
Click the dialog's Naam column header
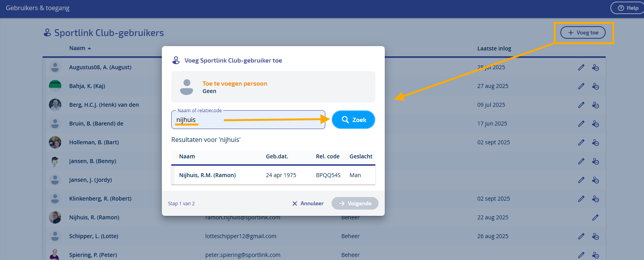click(x=187, y=156)
